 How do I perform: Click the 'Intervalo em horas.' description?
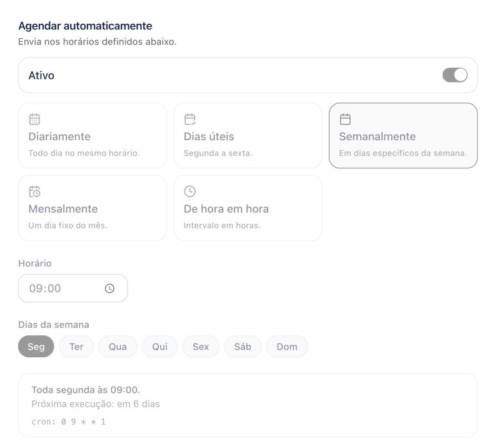[222, 225]
